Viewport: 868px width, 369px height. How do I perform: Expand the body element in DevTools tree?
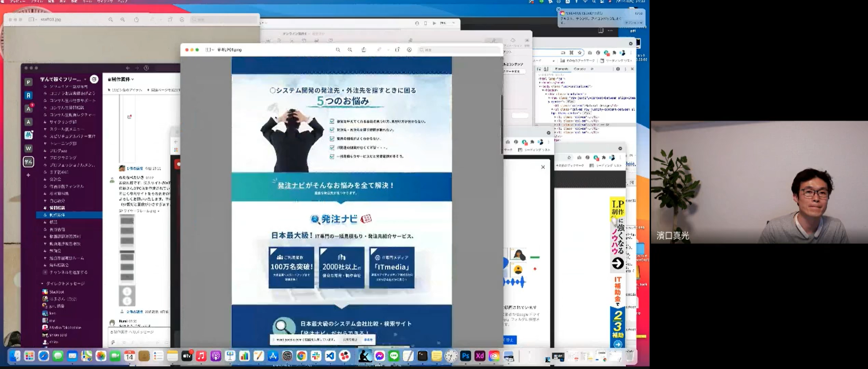[541, 86]
